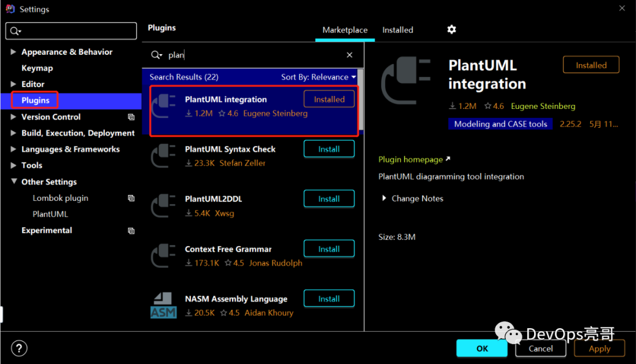Expand the Tools section
The height and width of the screenshot is (364, 636).
[x=13, y=165]
